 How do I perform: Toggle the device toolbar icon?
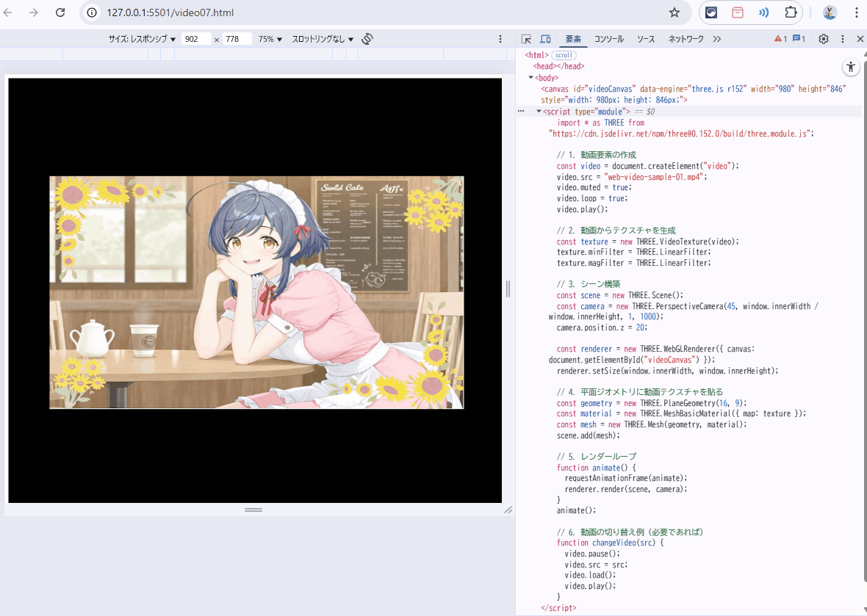click(545, 39)
